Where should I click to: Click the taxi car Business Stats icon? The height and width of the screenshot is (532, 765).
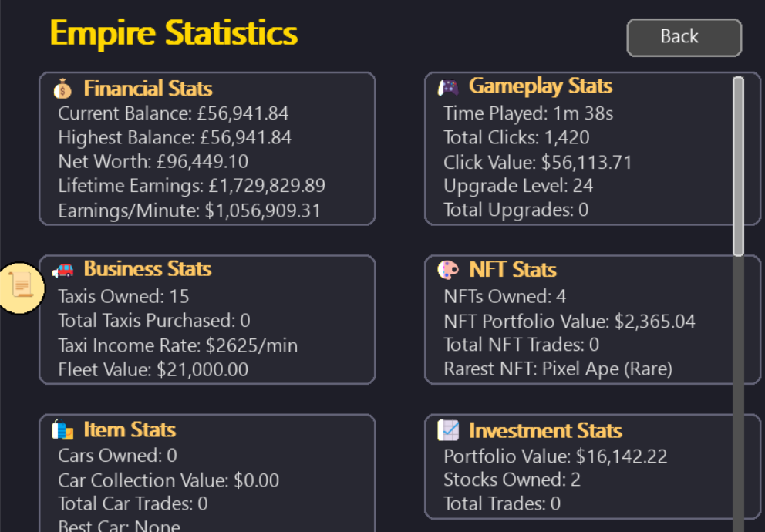[63, 270]
